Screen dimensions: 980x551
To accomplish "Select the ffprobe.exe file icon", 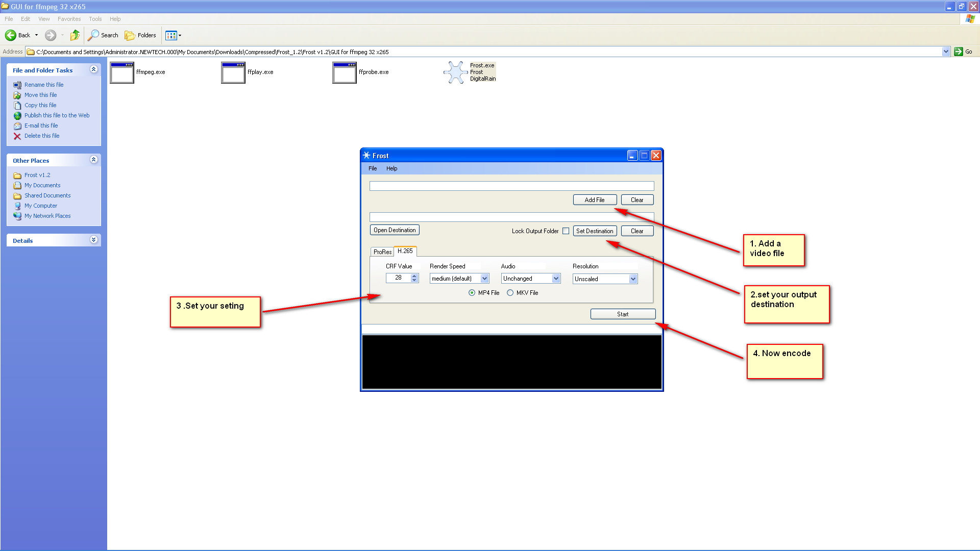I will click(x=345, y=72).
